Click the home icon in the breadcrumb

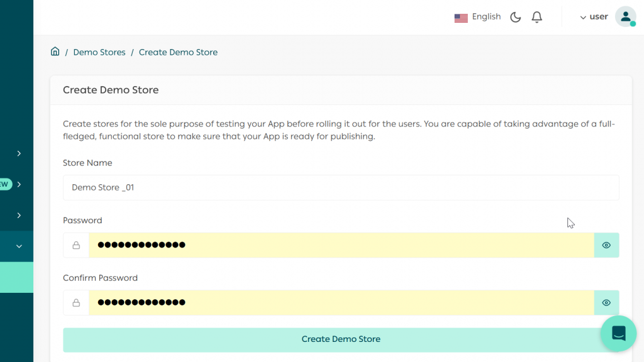[x=55, y=52]
